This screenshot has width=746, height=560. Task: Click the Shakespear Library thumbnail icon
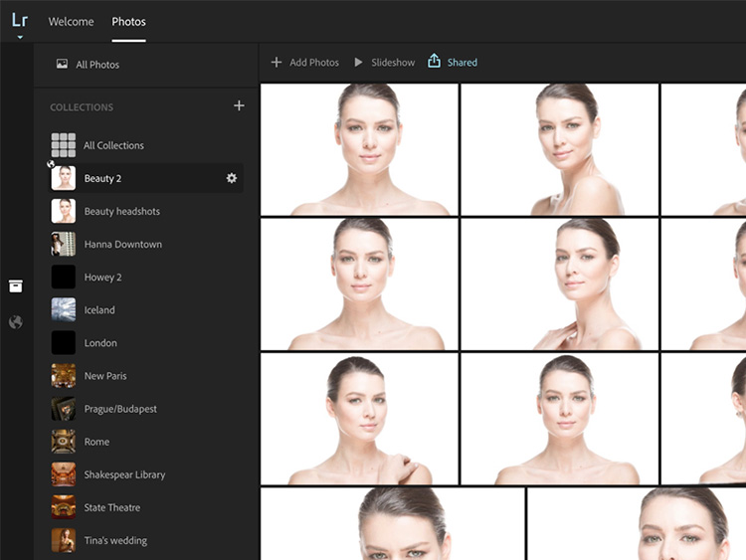tap(64, 474)
